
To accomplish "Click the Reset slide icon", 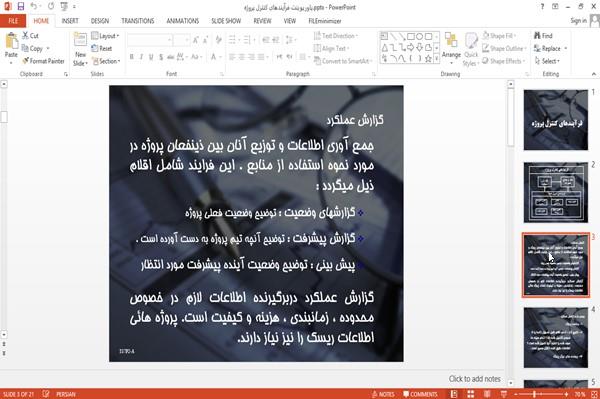I will pos(102,48).
